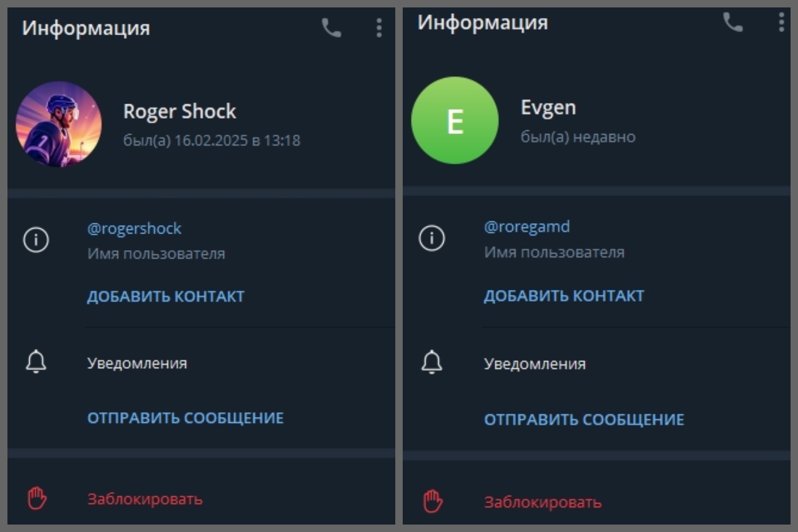798x532 pixels.
Task: Add Evgen via ДОБАВИТЬ КОНТАКТ
Action: point(564,296)
